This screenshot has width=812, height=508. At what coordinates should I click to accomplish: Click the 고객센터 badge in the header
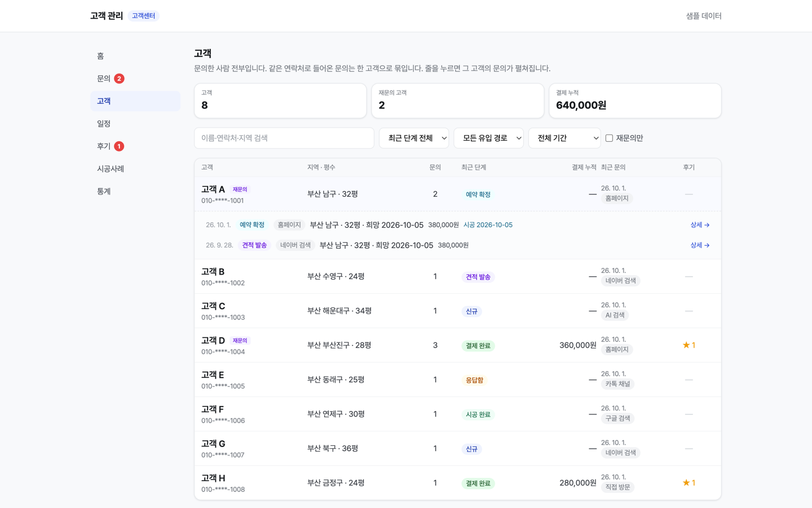point(143,16)
